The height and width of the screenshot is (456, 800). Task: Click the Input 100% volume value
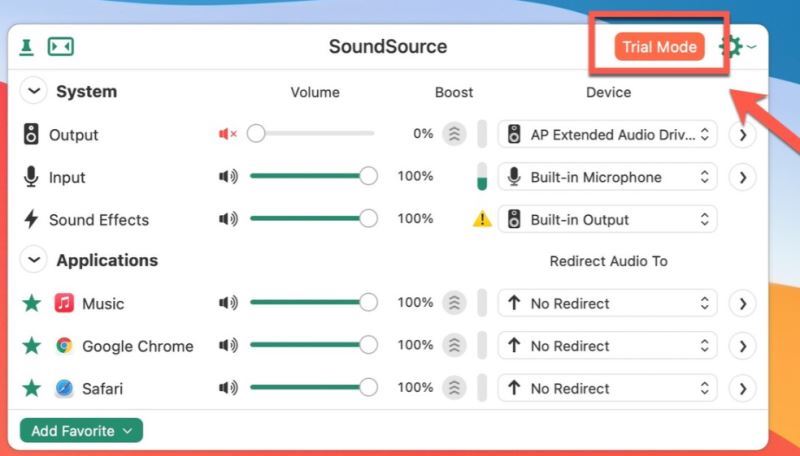point(415,176)
